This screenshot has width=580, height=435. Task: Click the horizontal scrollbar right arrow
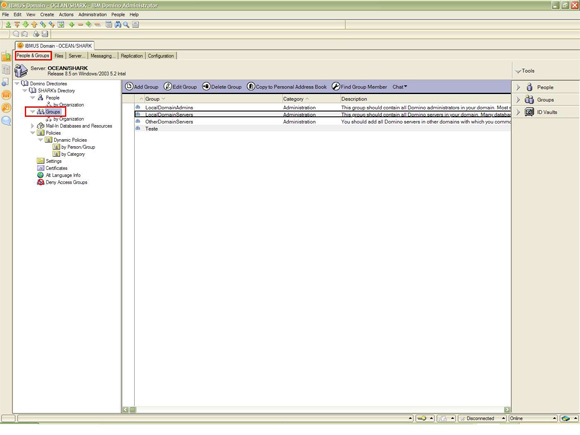pyautogui.click(x=507, y=409)
